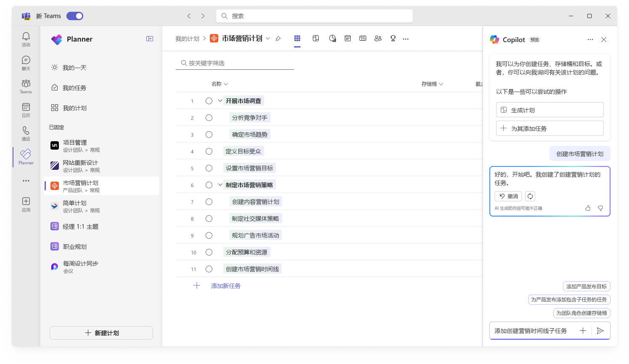Open more plan options ellipsis
Screen dimensions: 629x364
pyautogui.click(x=406, y=39)
